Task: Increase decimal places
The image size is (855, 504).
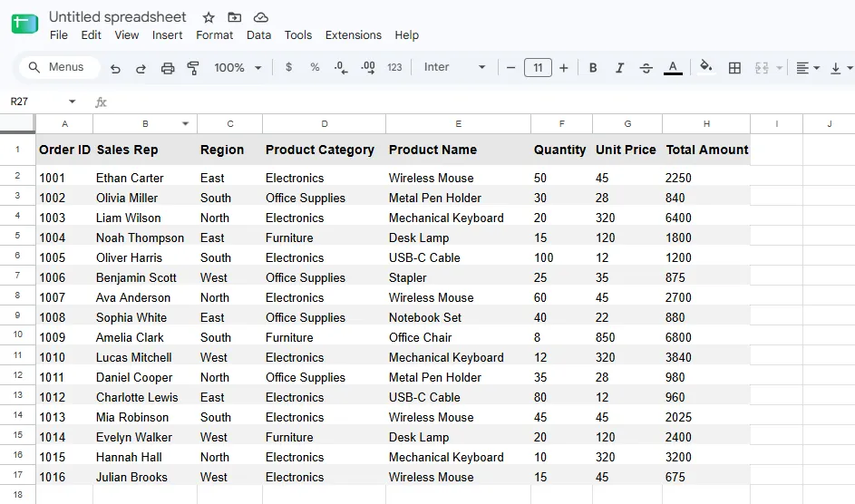Action: (x=367, y=68)
